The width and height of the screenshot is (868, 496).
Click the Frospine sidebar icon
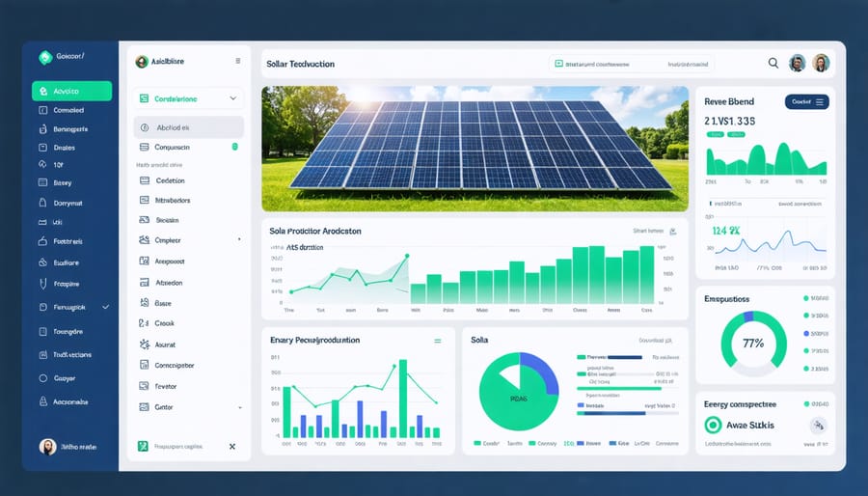click(x=42, y=284)
